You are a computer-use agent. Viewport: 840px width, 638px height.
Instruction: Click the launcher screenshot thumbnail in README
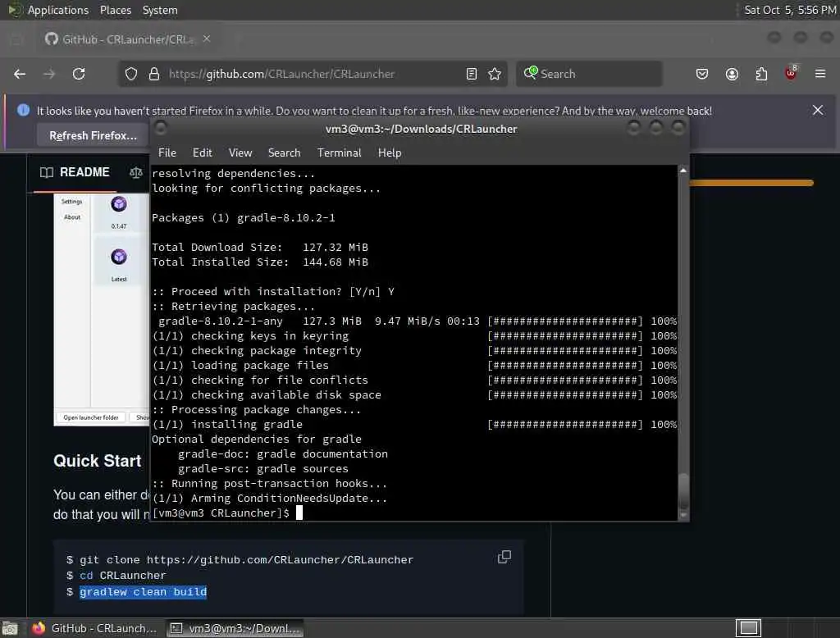101,310
